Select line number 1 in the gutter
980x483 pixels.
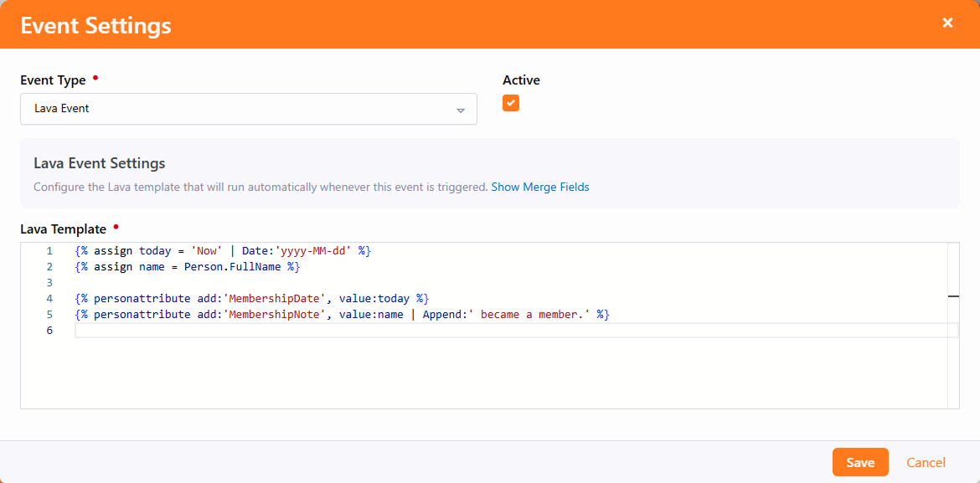pyautogui.click(x=49, y=251)
